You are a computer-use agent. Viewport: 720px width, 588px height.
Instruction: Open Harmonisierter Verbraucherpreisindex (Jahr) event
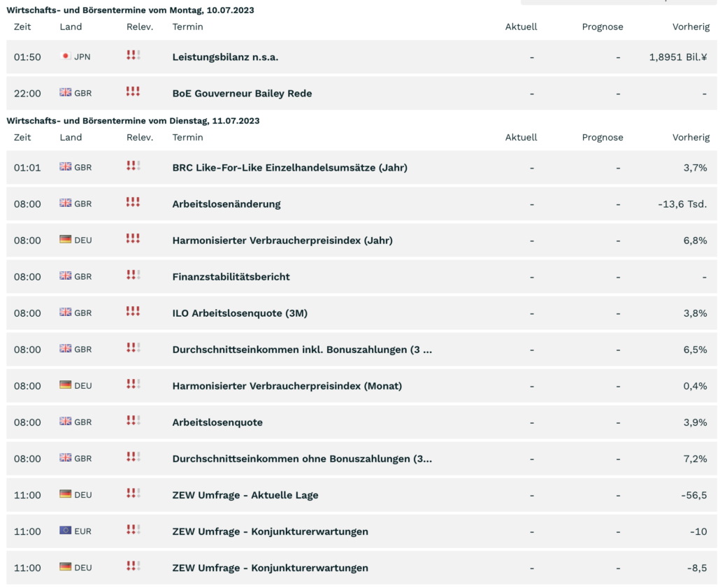(x=282, y=241)
